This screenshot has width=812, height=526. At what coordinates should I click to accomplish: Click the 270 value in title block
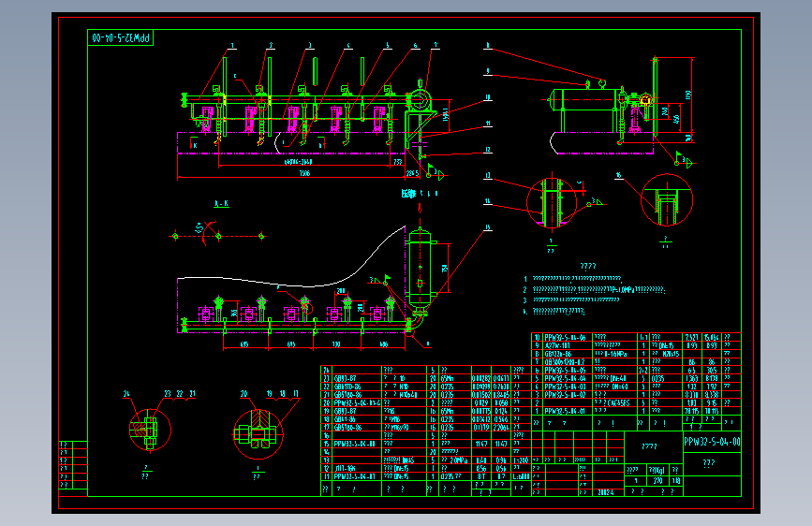[657, 481]
